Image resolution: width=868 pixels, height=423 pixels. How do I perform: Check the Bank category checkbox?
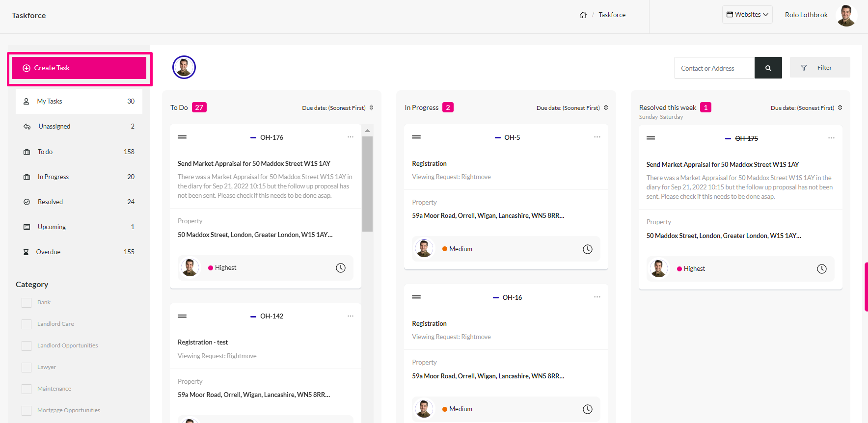click(x=27, y=303)
